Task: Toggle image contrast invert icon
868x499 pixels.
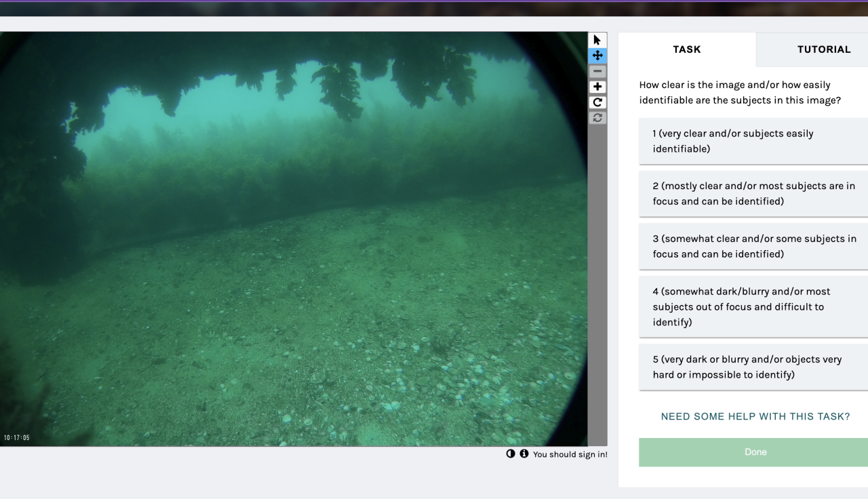Action: coord(511,454)
